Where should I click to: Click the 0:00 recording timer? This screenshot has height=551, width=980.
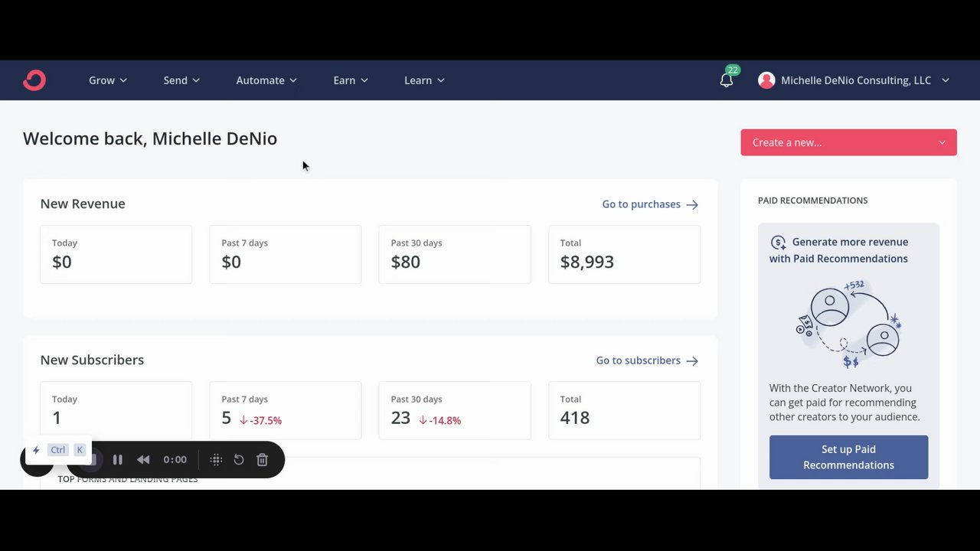[x=175, y=460]
